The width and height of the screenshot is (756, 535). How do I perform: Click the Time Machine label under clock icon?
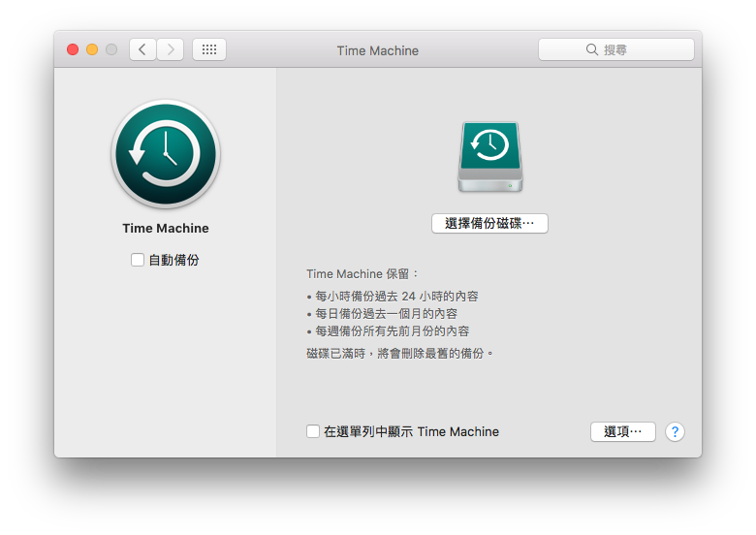[166, 229]
